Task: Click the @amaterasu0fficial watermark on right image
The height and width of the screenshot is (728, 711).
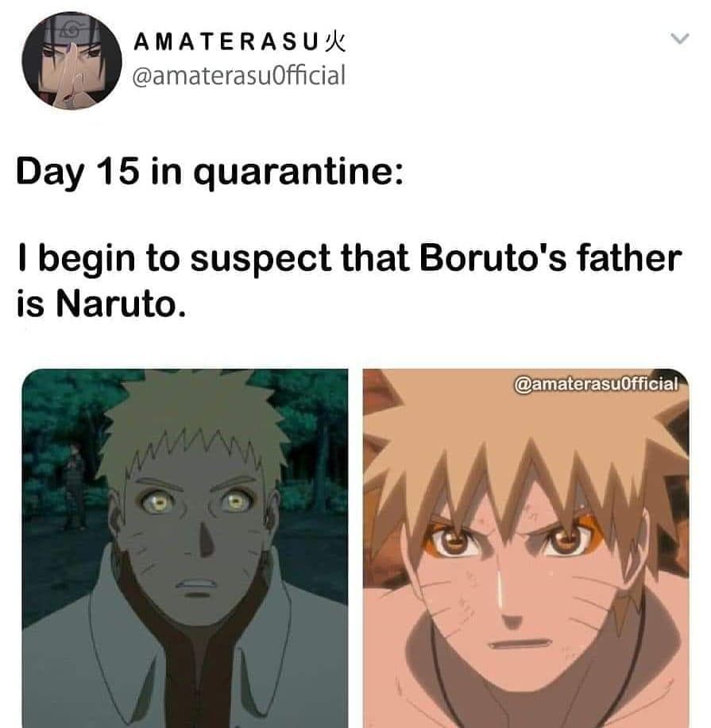Action: (x=596, y=384)
